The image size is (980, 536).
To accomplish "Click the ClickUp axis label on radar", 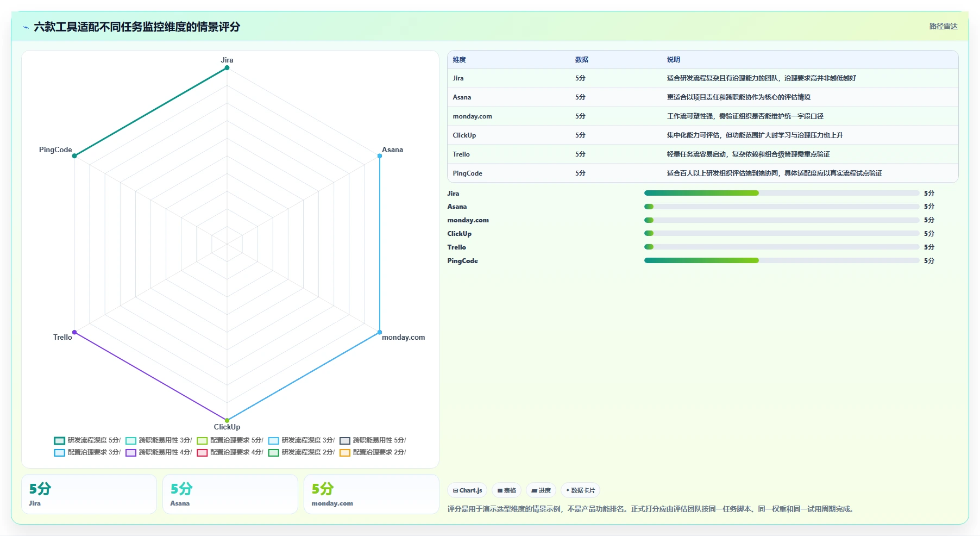I will [227, 427].
